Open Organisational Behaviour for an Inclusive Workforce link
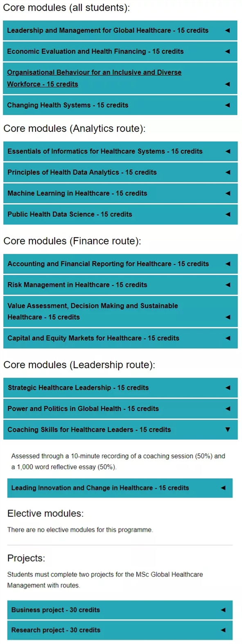 click(94, 78)
